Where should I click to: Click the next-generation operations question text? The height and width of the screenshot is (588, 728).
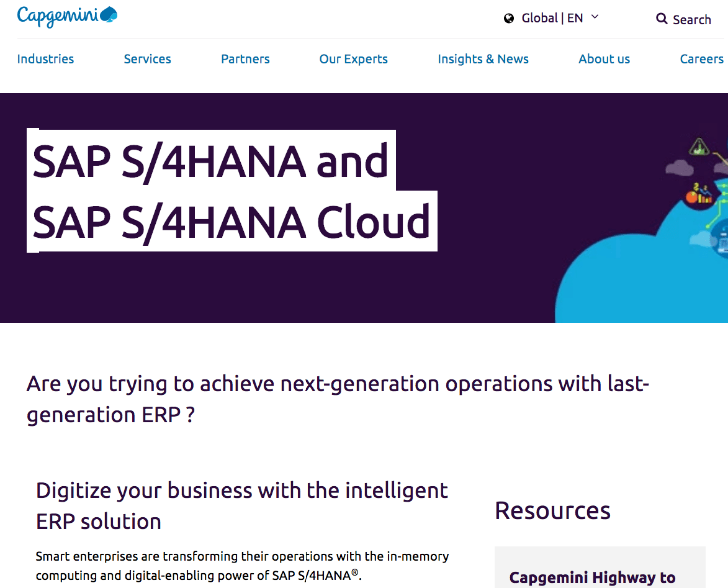338,399
